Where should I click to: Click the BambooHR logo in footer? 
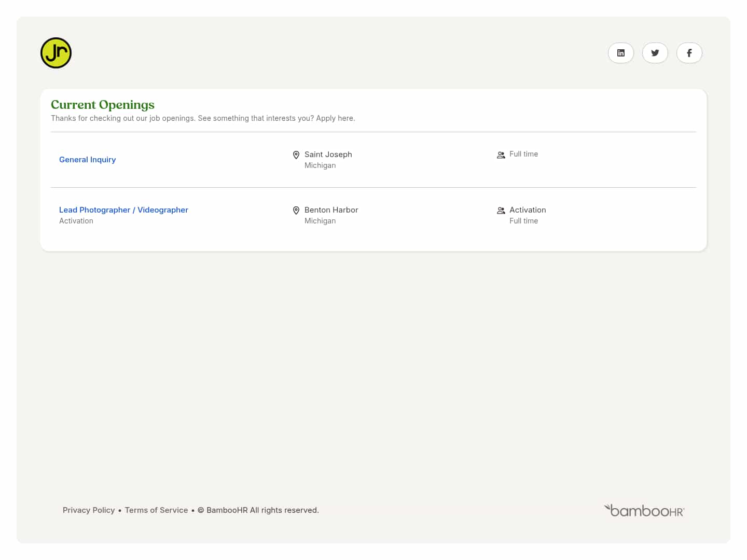pos(644,511)
